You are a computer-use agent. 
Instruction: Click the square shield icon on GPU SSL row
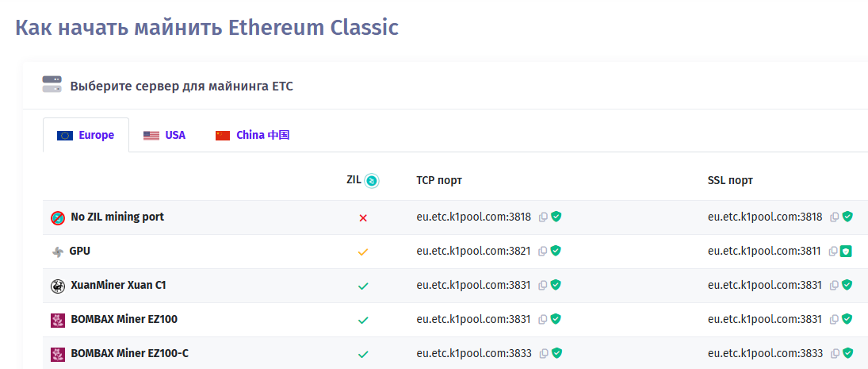click(x=846, y=251)
